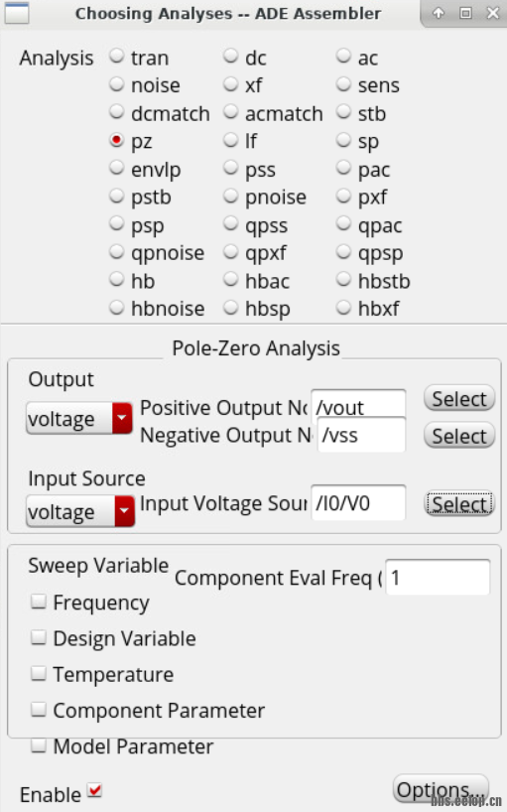Pick the noise analysis option
The image size is (507, 812).
coord(117,84)
